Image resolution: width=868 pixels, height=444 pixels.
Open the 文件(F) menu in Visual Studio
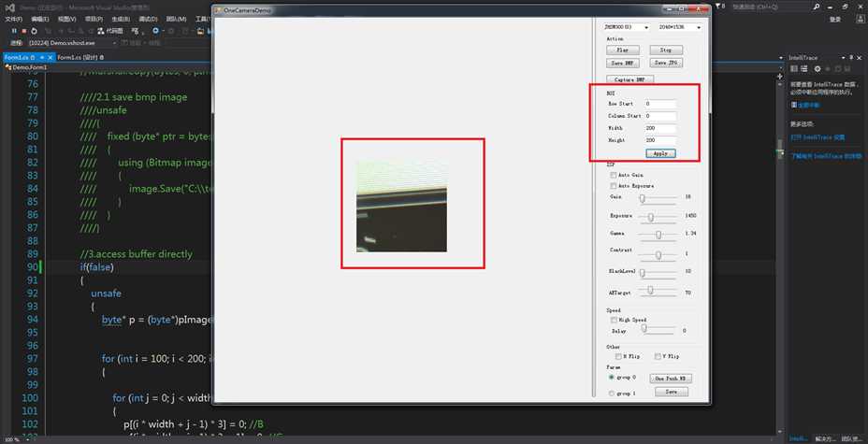coord(13,20)
